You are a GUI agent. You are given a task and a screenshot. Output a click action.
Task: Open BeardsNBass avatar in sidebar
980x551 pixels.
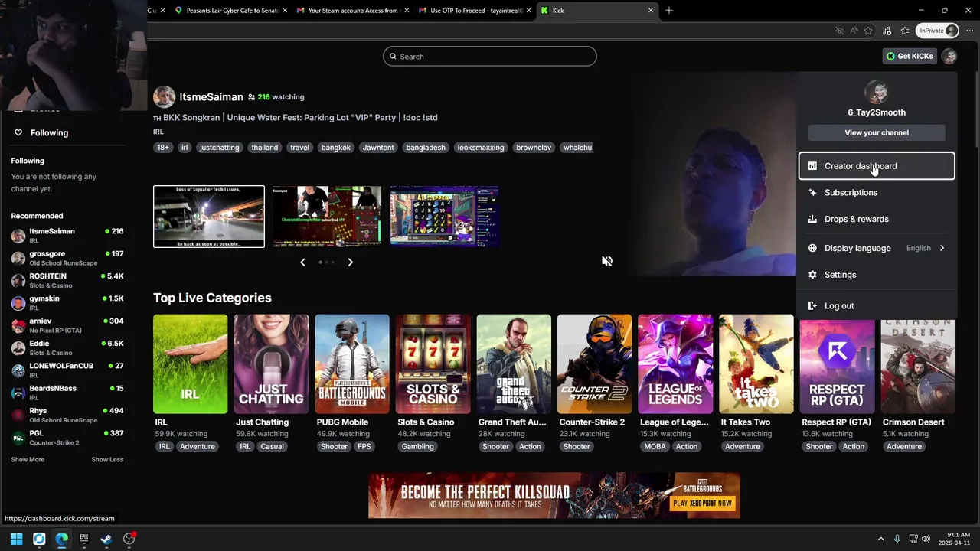[18, 393]
